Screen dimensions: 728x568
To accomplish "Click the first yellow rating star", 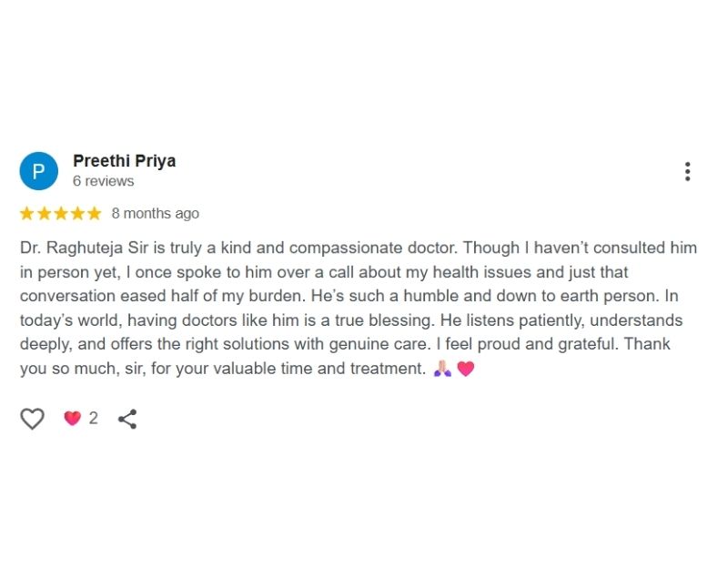I will pyautogui.click(x=26, y=214).
